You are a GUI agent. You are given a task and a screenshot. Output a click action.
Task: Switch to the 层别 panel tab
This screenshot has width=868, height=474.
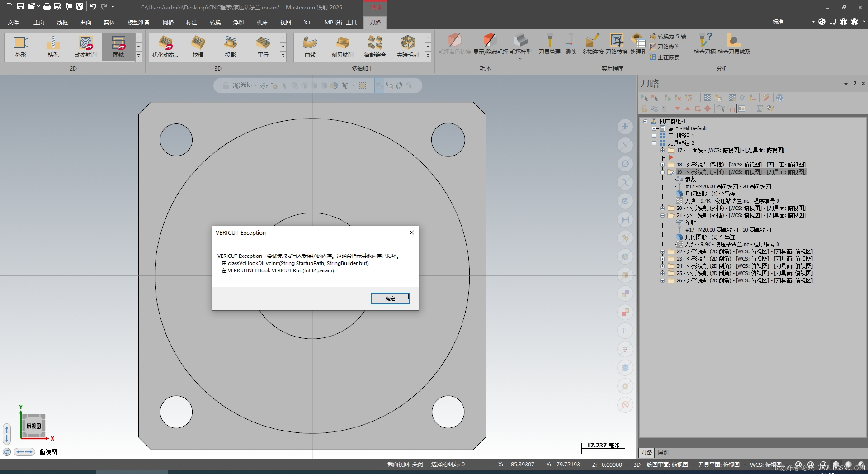[x=663, y=452]
